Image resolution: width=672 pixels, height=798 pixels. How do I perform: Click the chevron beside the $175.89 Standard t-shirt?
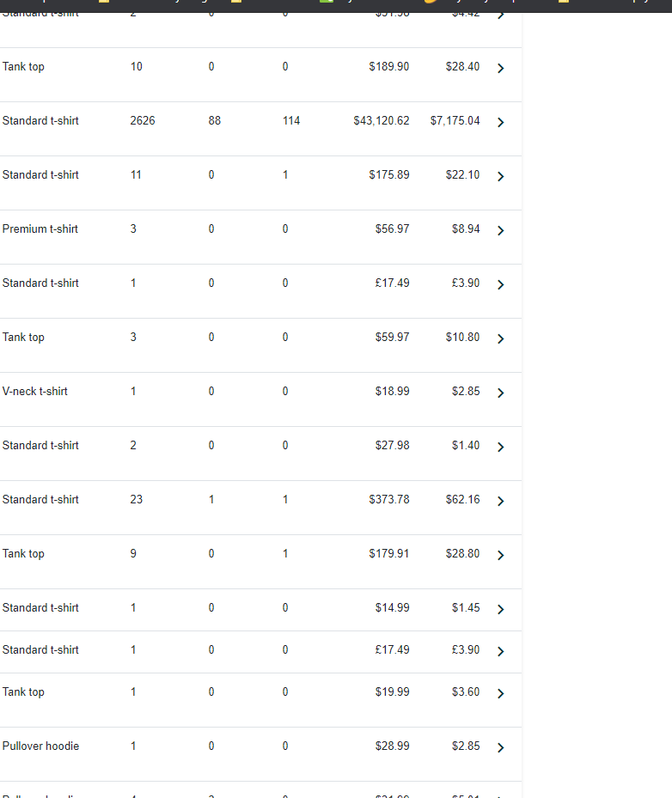pos(500,177)
